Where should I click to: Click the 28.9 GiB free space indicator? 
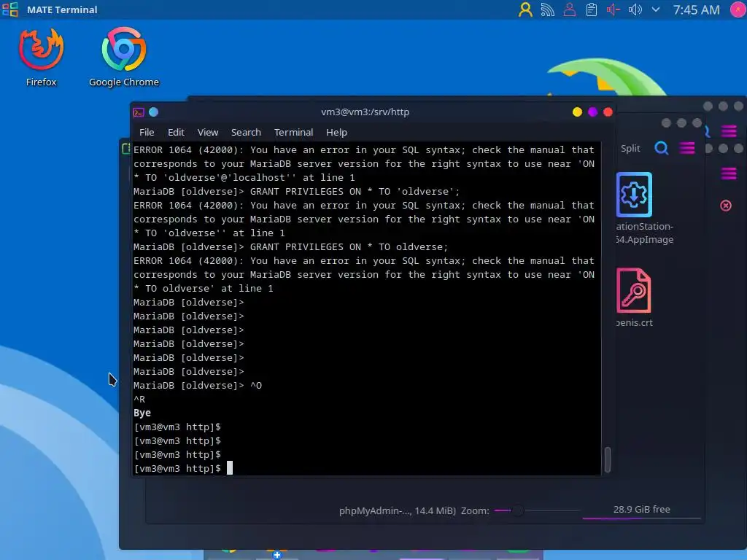pyautogui.click(x=642, y=510)
